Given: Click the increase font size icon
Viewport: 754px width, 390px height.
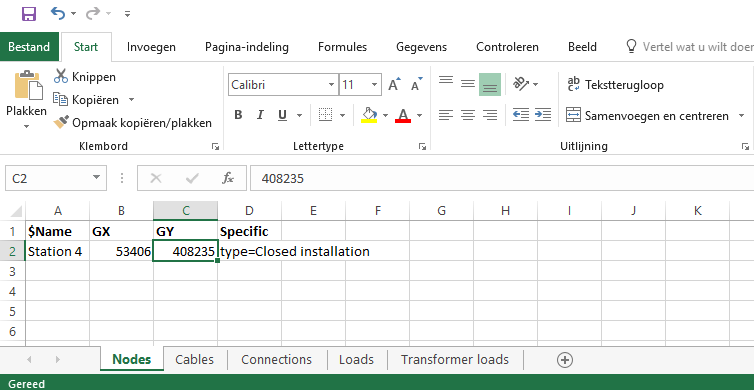Looking at the screenshot, I should point(394,85).
